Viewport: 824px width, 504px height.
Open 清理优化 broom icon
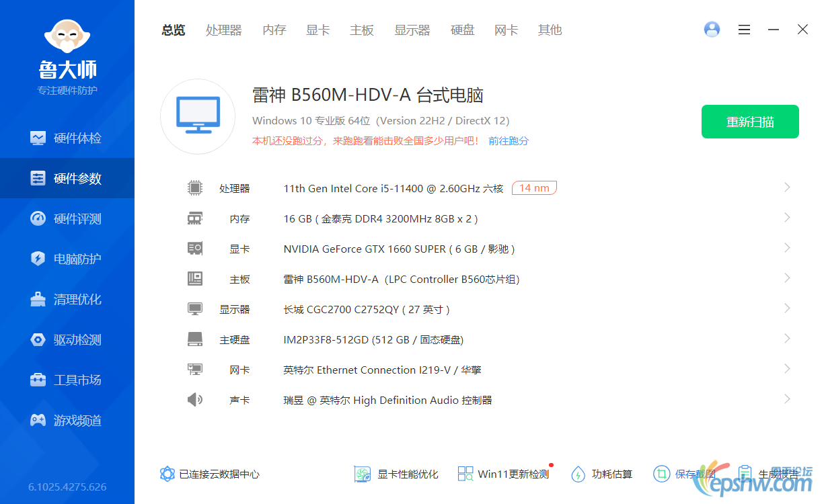click(x=38, y=299)
